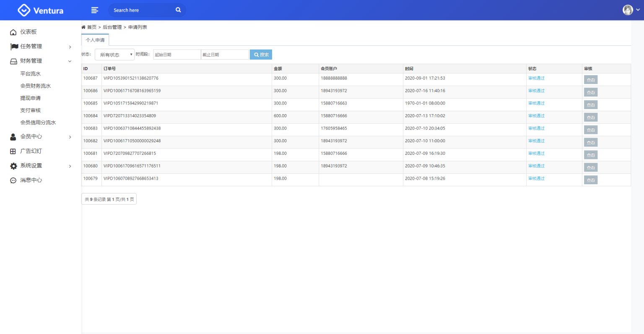
Task: Click the Ventura logo icon
Action: [x=24, y=10]
